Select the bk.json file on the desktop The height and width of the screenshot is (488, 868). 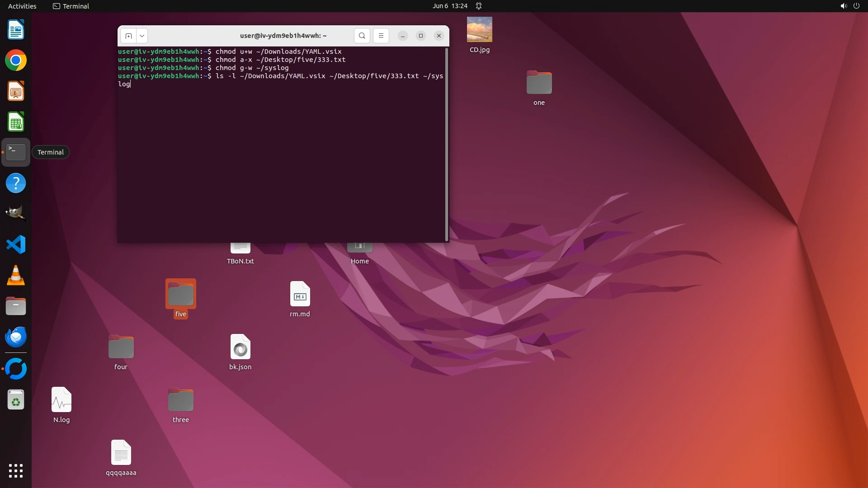pyautogui.click(x=240, y=347)
